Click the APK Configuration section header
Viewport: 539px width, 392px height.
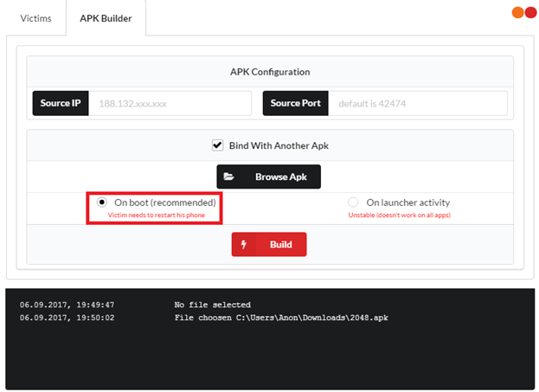point(269,72)
